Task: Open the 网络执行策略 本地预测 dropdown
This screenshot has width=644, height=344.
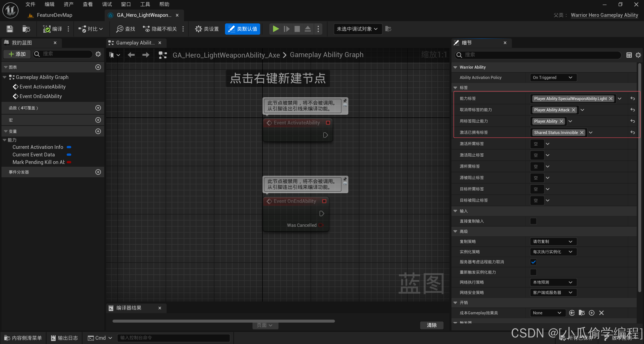Action: pos(553,282)
